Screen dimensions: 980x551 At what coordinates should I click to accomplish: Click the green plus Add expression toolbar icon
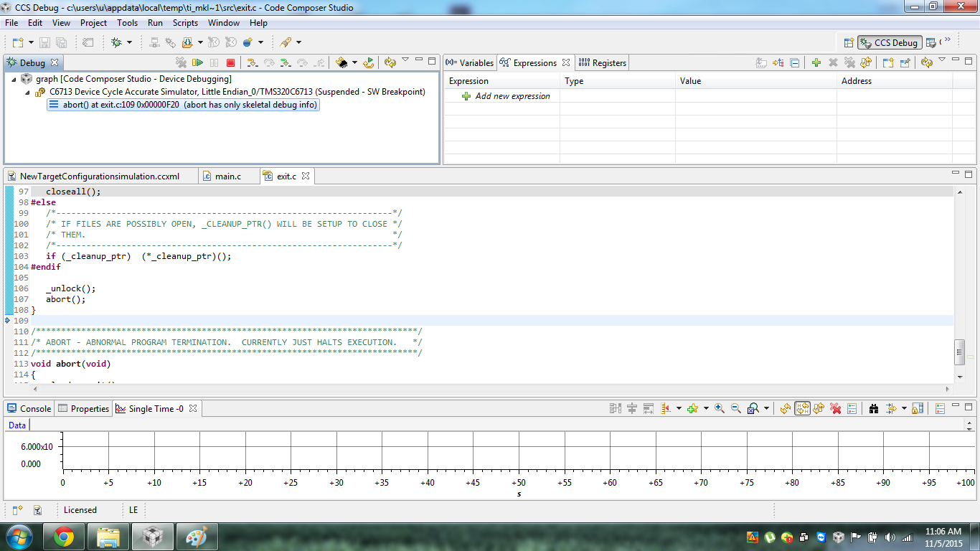tap(816, 62)
